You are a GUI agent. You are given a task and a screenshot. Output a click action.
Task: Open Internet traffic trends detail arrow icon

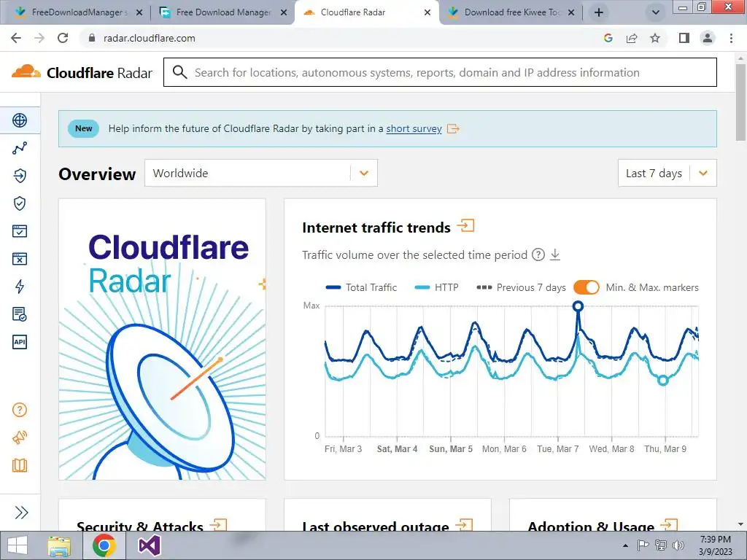click(x=466, y=226)
